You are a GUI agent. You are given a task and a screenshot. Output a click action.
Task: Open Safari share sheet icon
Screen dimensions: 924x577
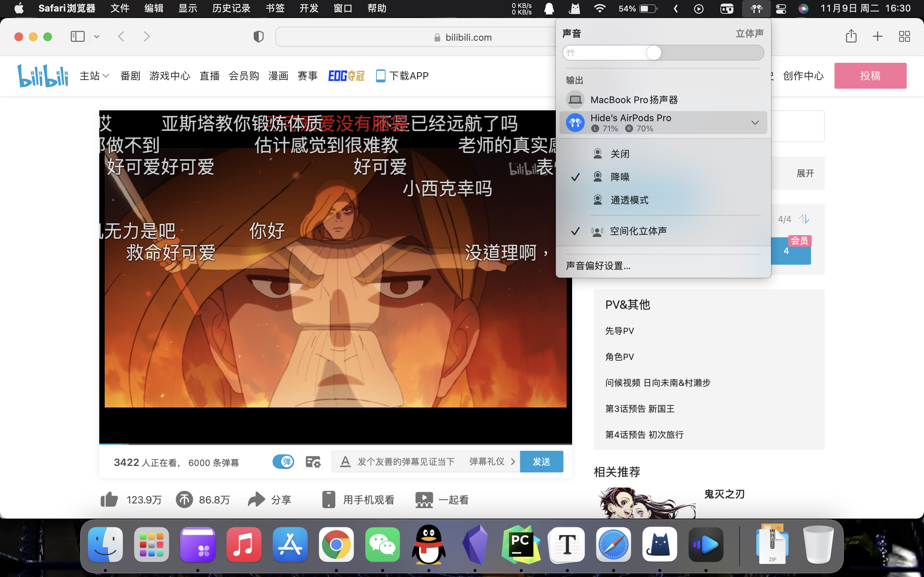pos(851,37)
